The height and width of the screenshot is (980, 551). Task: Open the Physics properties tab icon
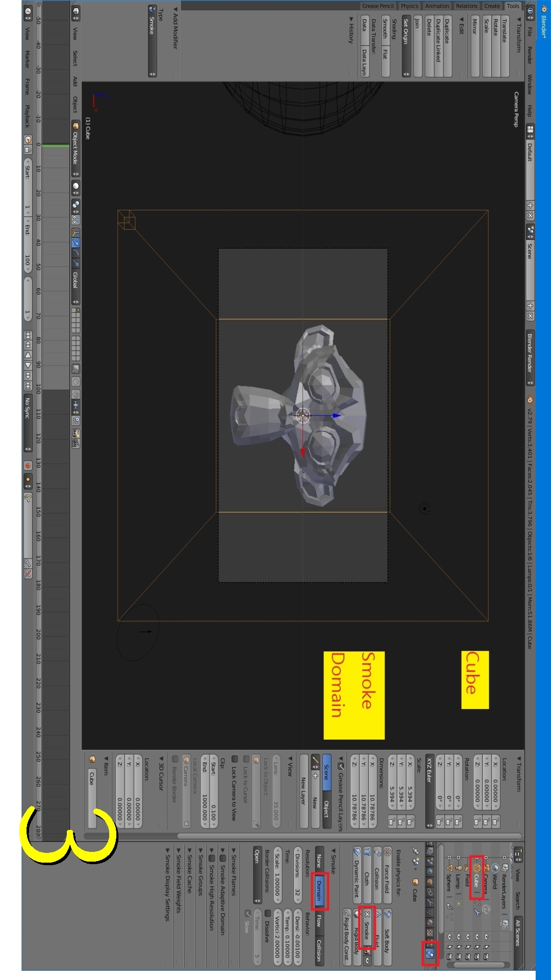(430, 953)
